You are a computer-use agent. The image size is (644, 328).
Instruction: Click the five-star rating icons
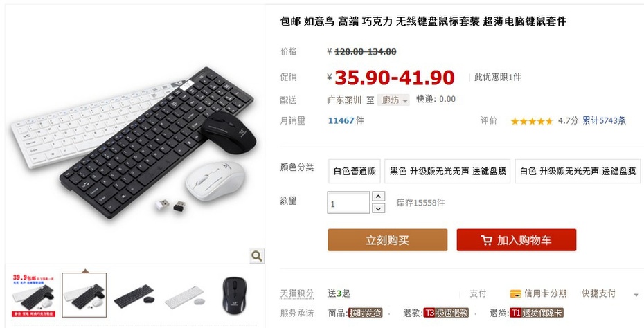pos(531,121)
